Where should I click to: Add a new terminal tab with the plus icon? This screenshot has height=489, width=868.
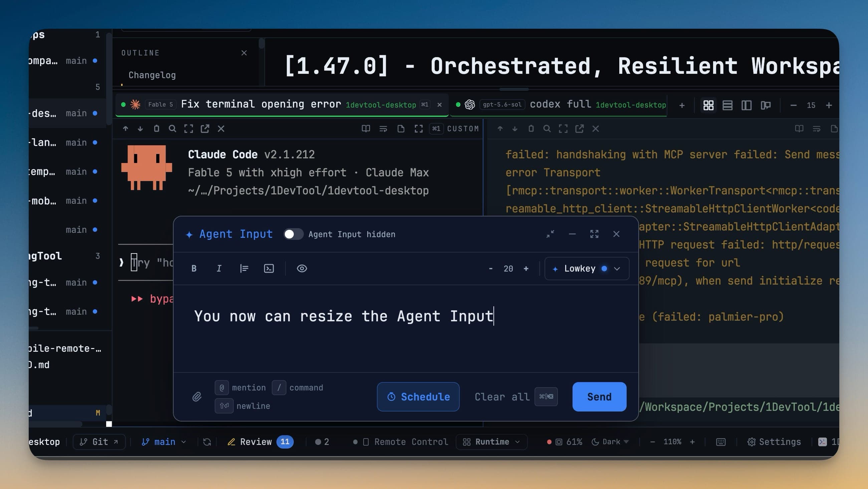682,105
